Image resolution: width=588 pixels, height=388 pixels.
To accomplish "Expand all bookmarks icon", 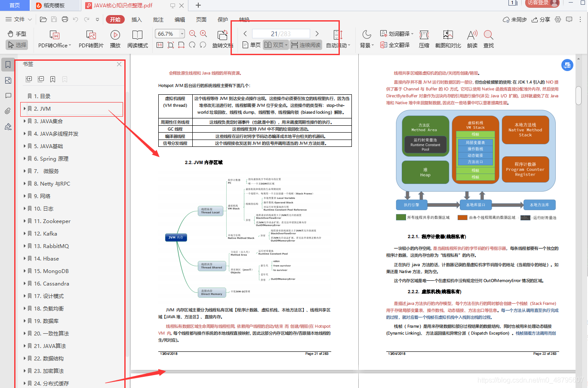I will 29,79.
